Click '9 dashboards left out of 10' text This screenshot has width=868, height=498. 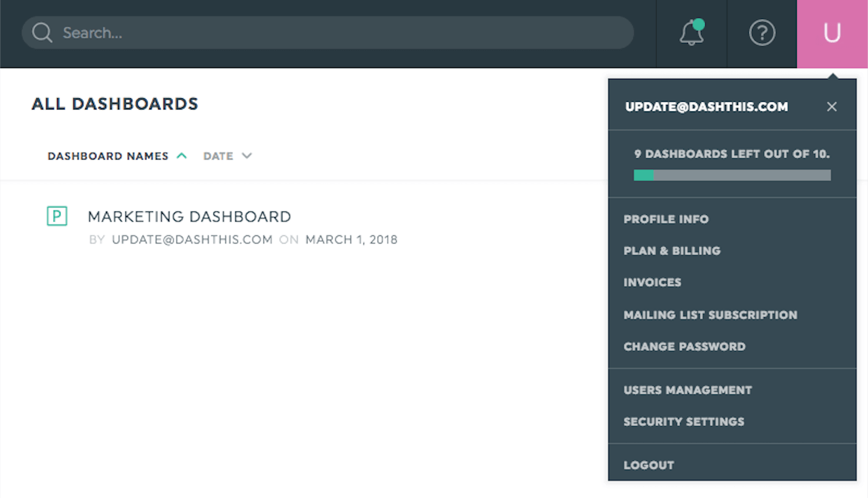[732, 154]
